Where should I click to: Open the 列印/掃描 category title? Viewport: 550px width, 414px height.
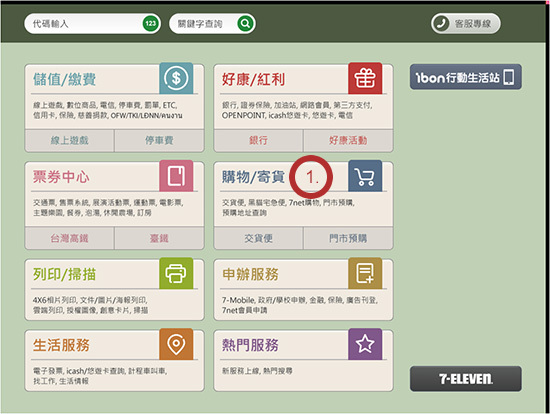click(x=65, y=274)
